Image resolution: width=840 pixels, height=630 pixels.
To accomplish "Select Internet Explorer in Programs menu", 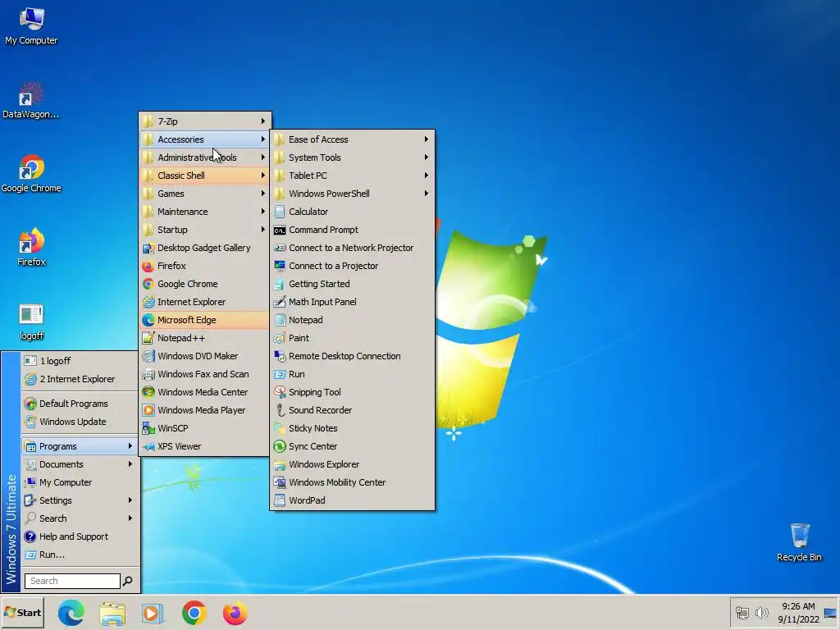I will 204,302.
